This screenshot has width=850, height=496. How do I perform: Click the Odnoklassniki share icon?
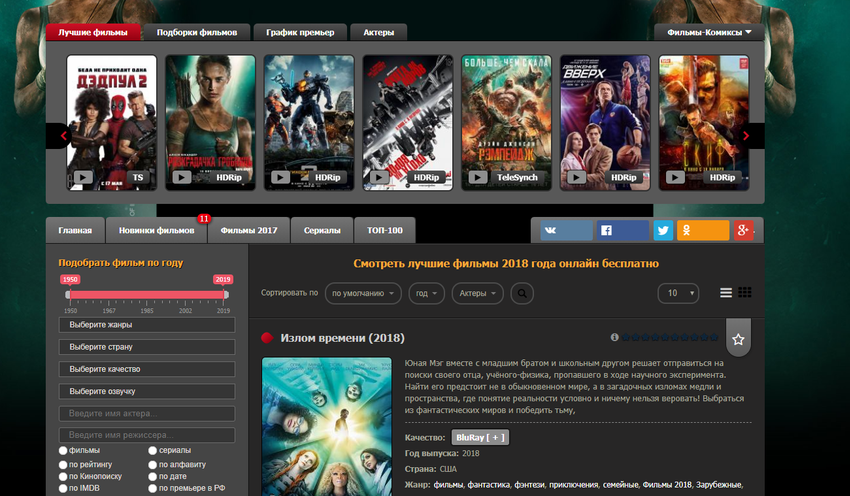(703, 230)
